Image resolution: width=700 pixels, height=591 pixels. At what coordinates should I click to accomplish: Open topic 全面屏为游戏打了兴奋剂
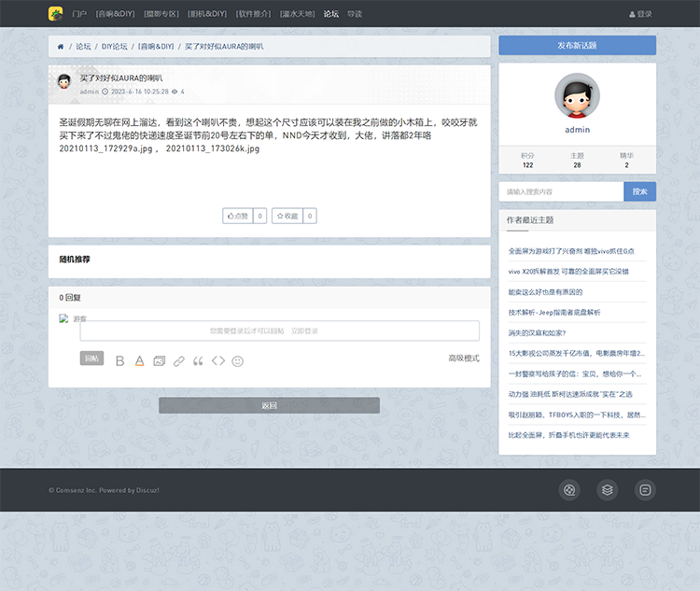(571, 251)
